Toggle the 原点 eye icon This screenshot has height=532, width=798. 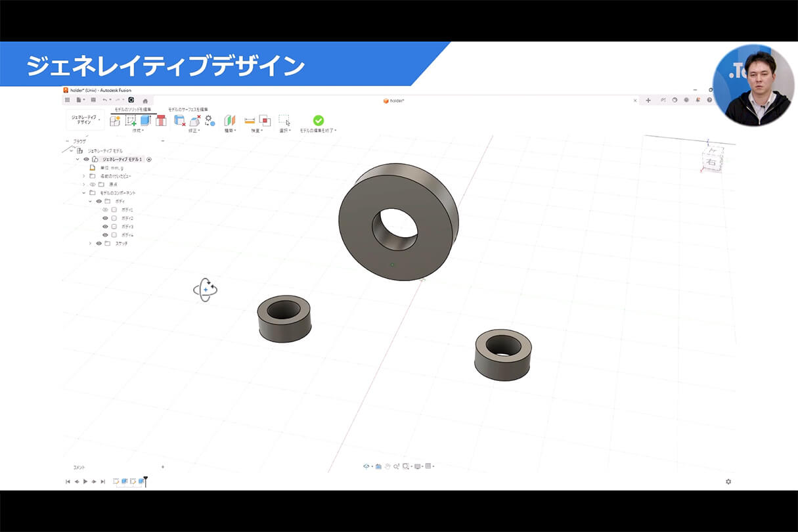tap(93, 185)
